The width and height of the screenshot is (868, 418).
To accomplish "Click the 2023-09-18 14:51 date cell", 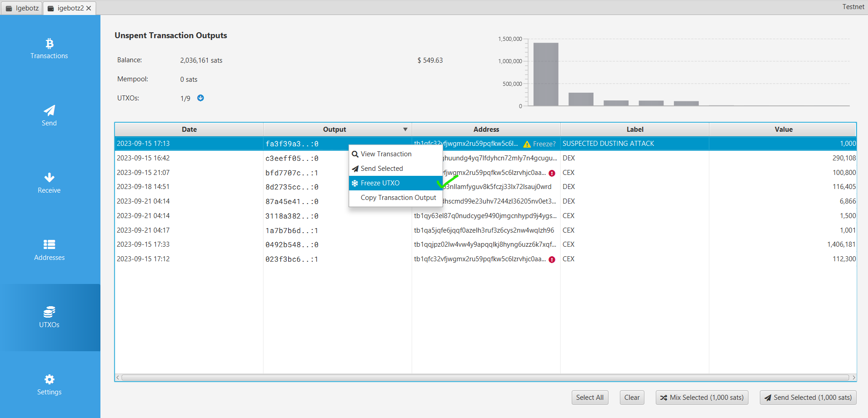I will pyautogui.click(x=189, y=187).
